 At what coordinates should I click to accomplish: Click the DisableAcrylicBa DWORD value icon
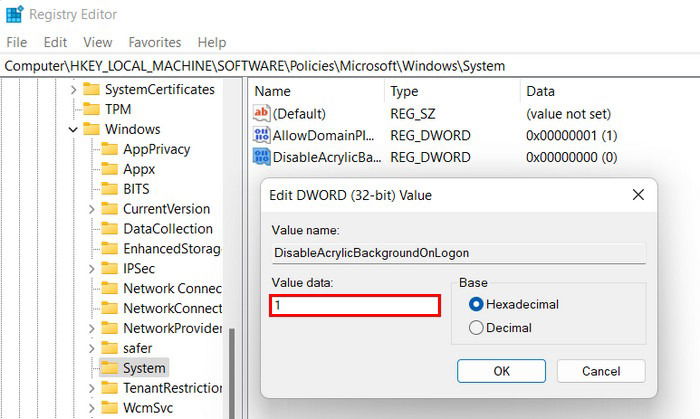261,157
